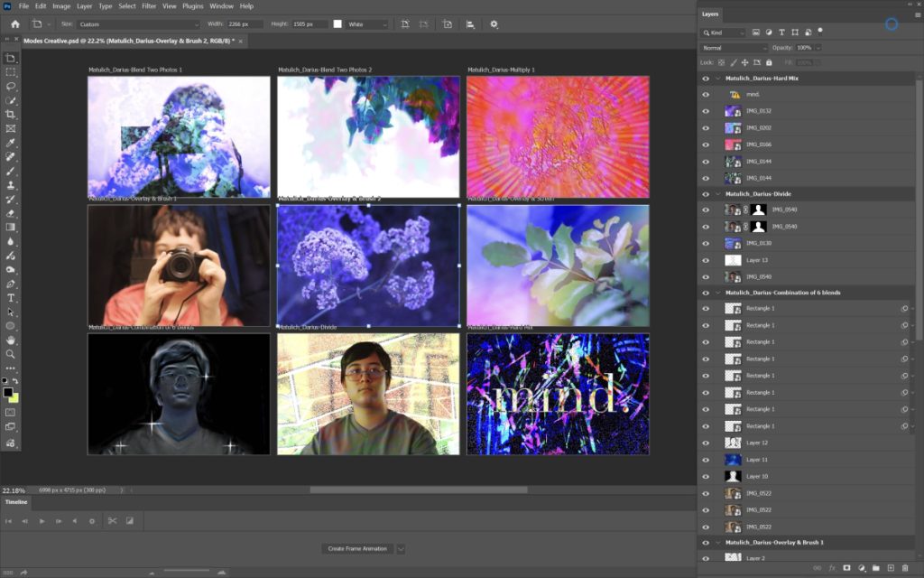Toggle visibility of Layer 13
This screenshot has height=578, width=924.
click(x=706, y=260)
